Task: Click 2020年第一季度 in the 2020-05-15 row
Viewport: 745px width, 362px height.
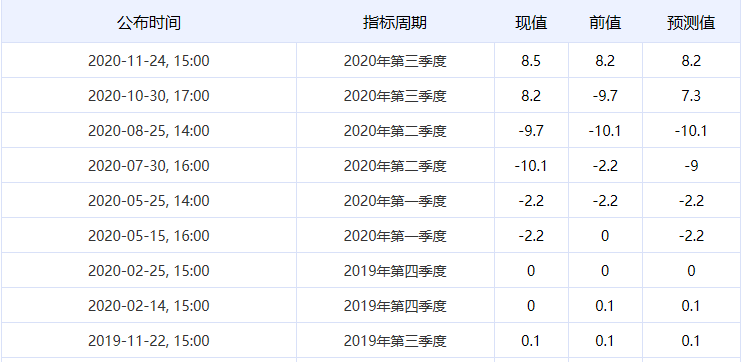Action: click(x=395, y=236)
